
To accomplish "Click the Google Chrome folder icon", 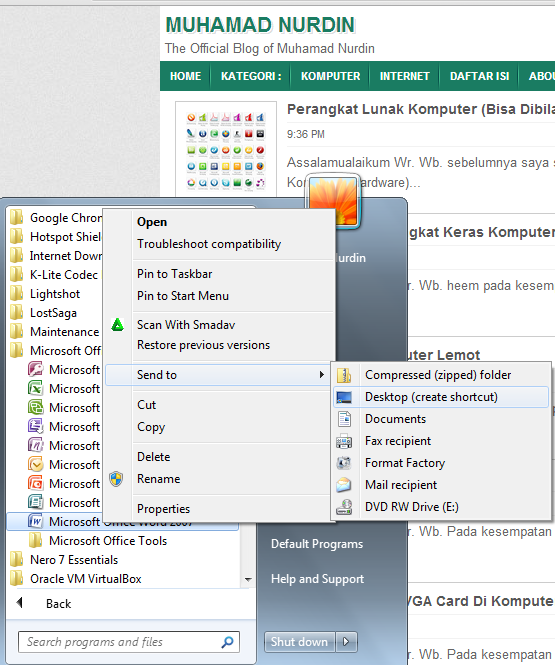I will (17, 218).
